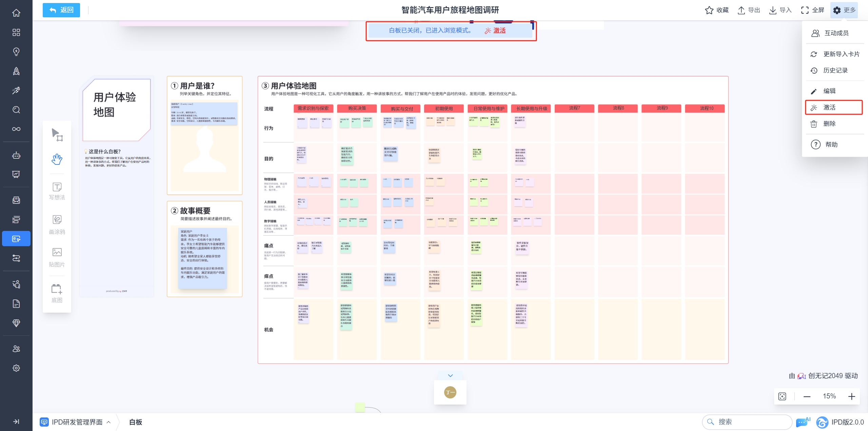The width and height of the screenshot is (868, 431).
Task: Select the hand pan tool
Action: (57, 159)
